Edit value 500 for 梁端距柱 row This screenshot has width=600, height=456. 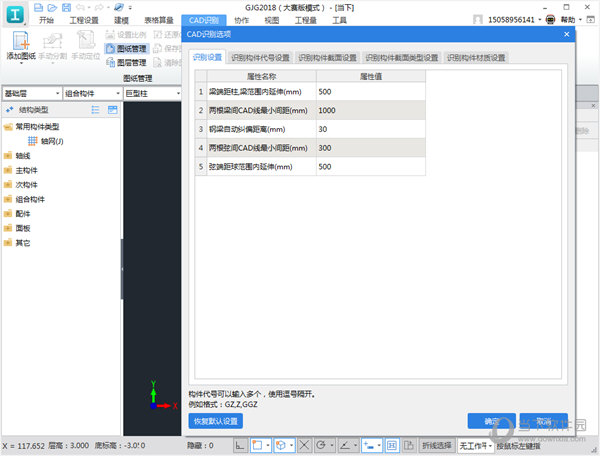click(370, 92)
